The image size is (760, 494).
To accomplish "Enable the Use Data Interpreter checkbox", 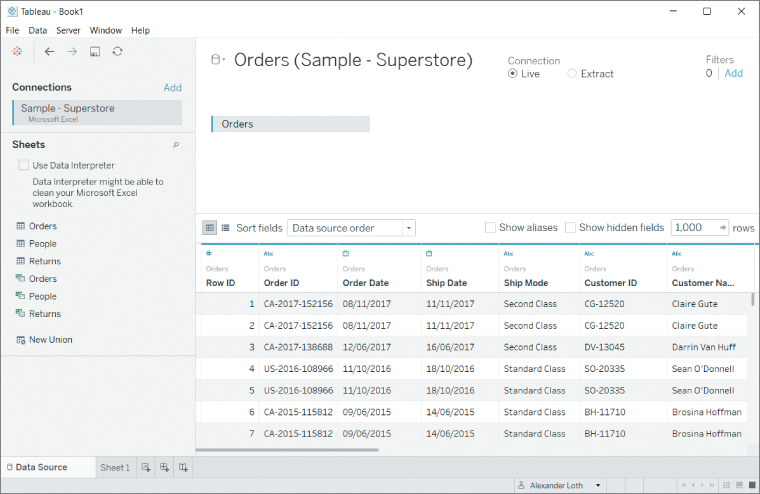I will pos(23,165).
